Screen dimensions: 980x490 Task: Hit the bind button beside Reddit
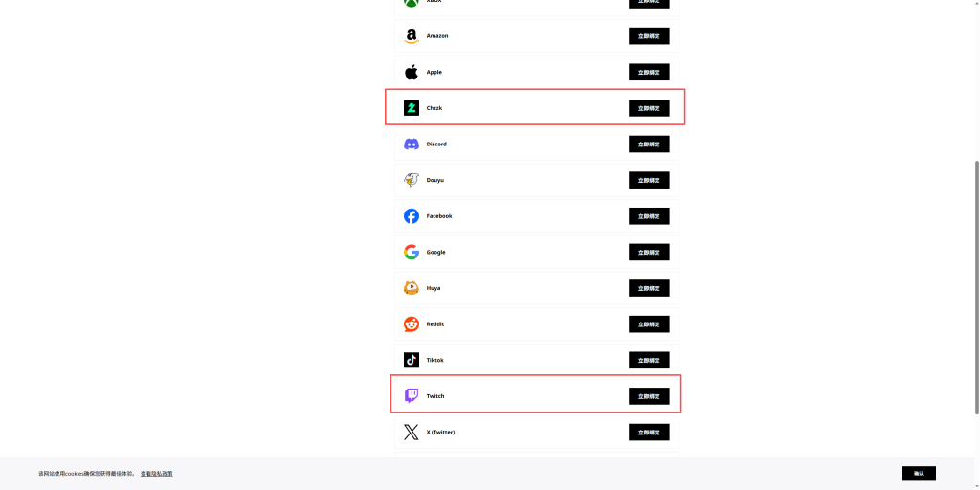click(x=649, y=324)
